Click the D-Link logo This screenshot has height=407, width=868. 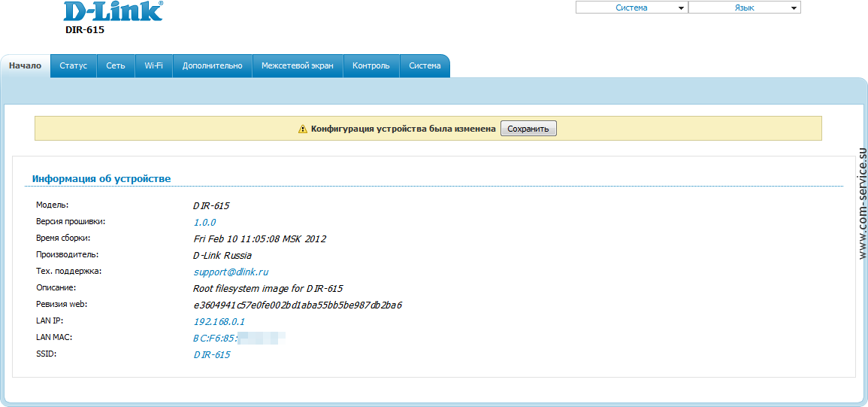click(113, 11)
